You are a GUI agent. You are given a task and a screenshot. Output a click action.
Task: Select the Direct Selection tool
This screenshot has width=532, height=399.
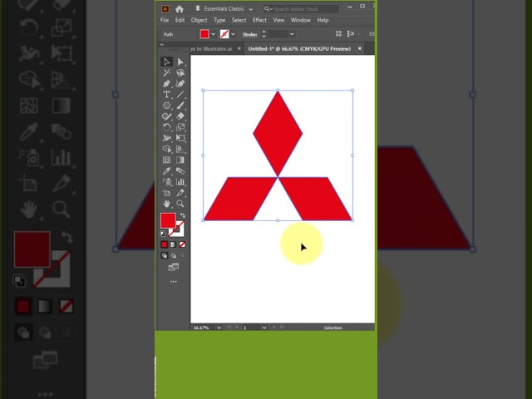(180, 62)
